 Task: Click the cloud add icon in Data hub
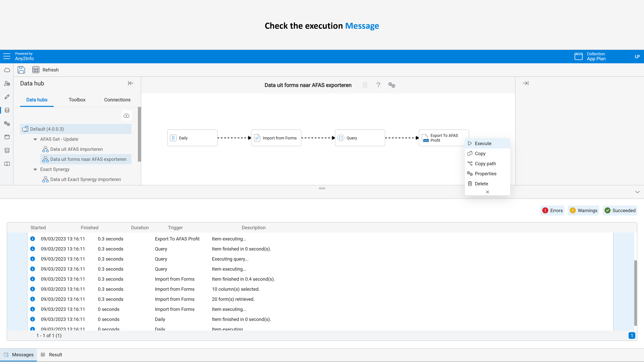(x=126, y=115)
